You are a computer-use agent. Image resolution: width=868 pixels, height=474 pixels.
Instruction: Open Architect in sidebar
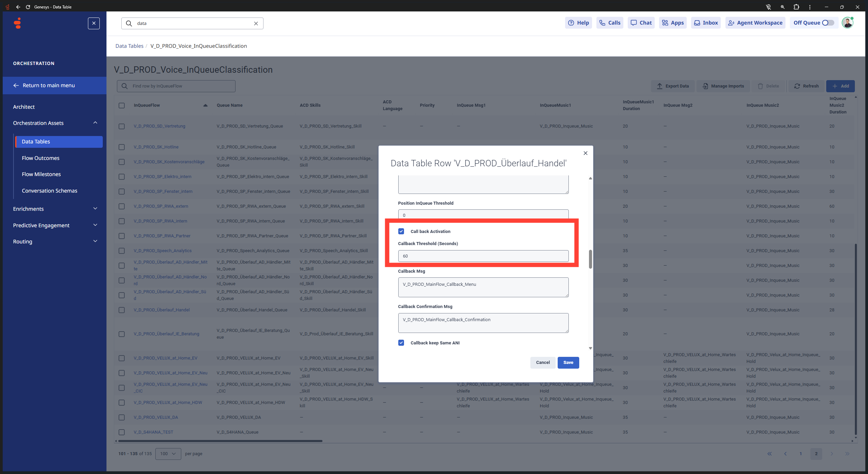(24, 107)
